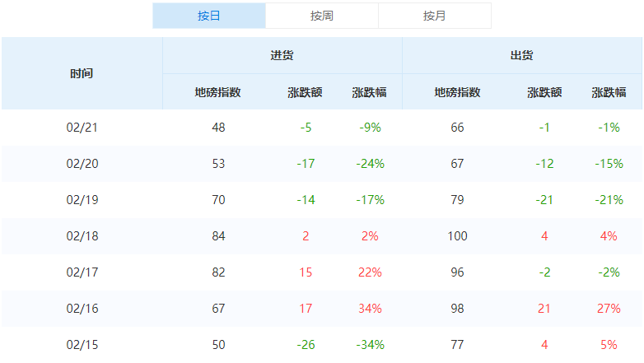This screenshot has height=363, width=644.
Task: Click 进货 index 53 on 02/20
Action: click(x=218, y=164)
